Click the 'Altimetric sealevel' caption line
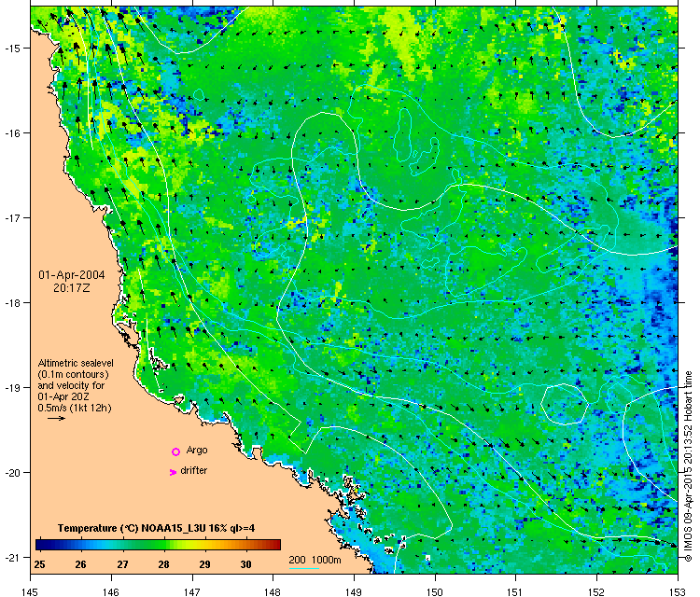 [x=76, y=363]
